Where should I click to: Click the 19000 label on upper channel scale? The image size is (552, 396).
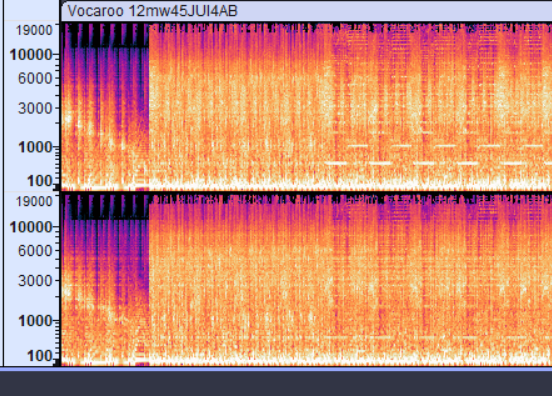pyautogui.click(x=34, y=30)
